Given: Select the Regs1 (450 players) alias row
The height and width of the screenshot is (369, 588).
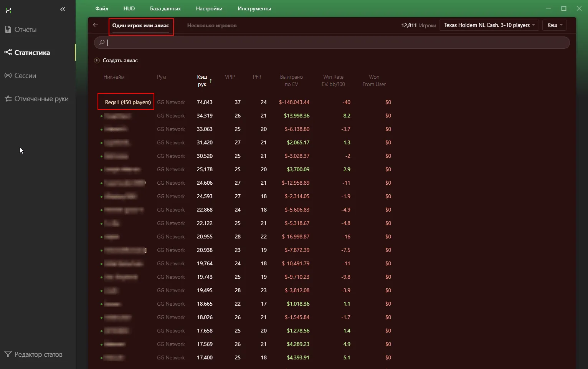Looking at the screenshot, I should 128,102.
